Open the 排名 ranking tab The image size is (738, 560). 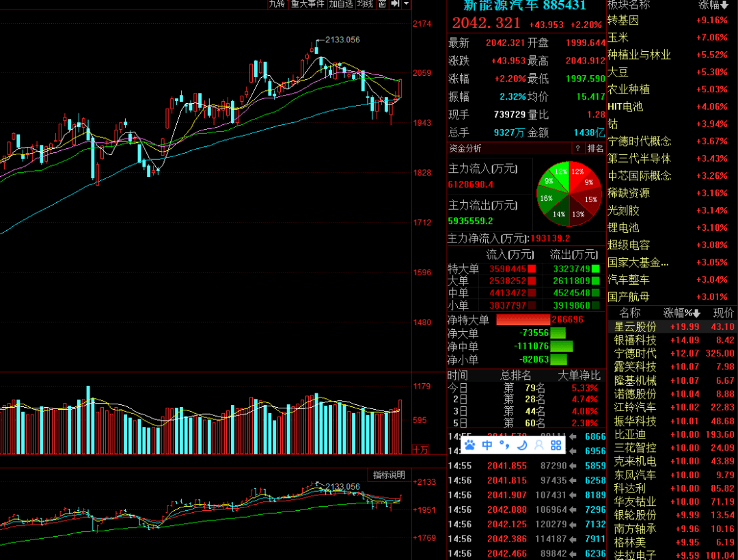(x=596, y=148)
